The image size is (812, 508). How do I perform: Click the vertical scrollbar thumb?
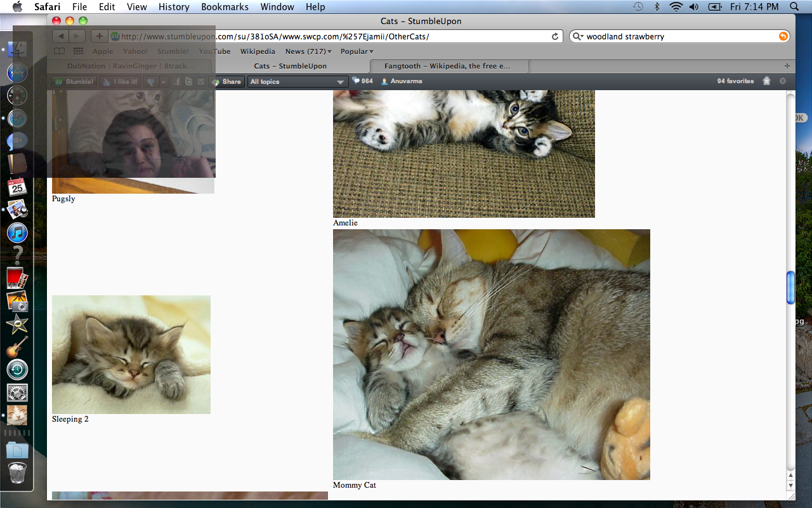(790, 288)
